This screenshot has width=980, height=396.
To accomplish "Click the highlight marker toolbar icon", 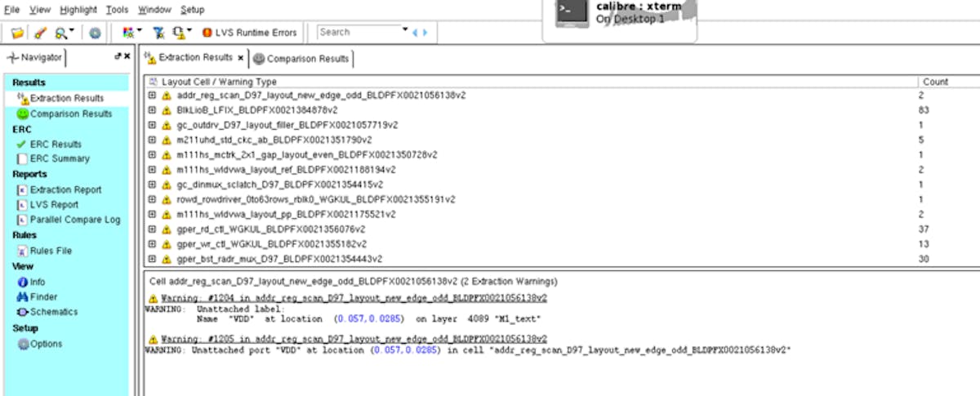I will pos(41,33).
